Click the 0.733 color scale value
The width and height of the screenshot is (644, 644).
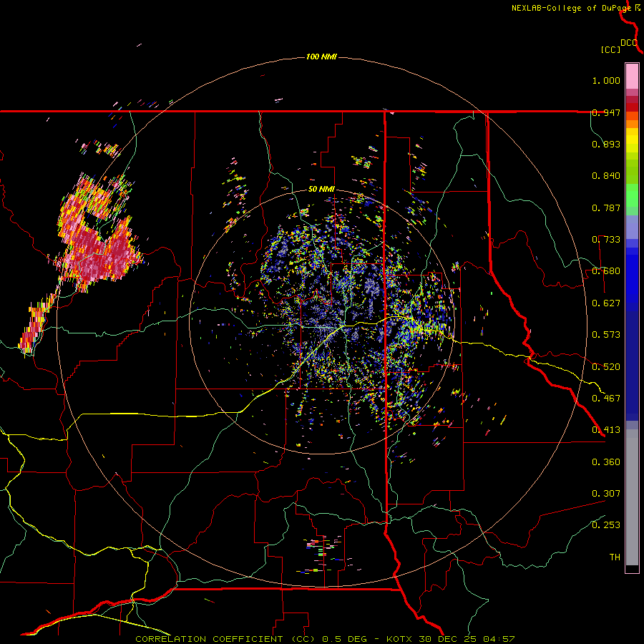[x=606, y=240]
